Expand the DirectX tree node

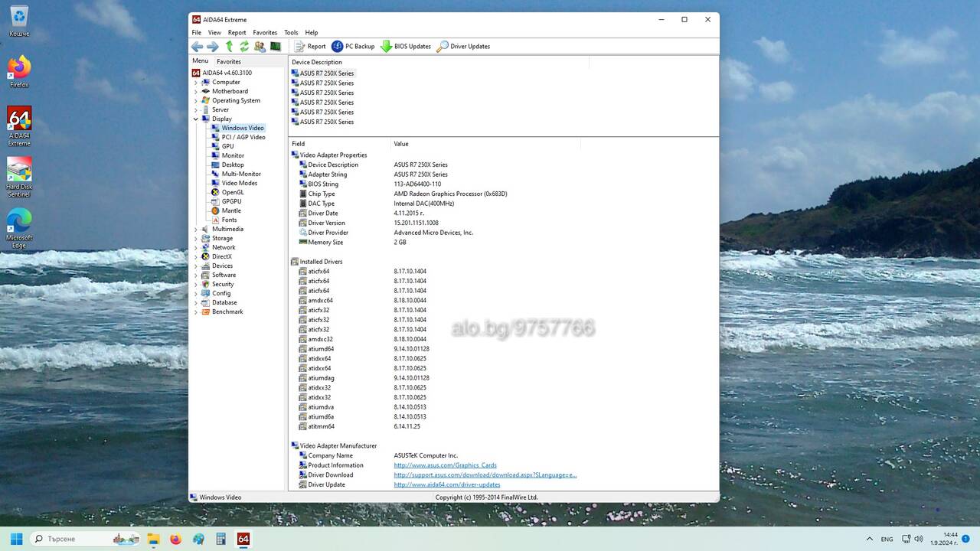[x=196, y=256]
